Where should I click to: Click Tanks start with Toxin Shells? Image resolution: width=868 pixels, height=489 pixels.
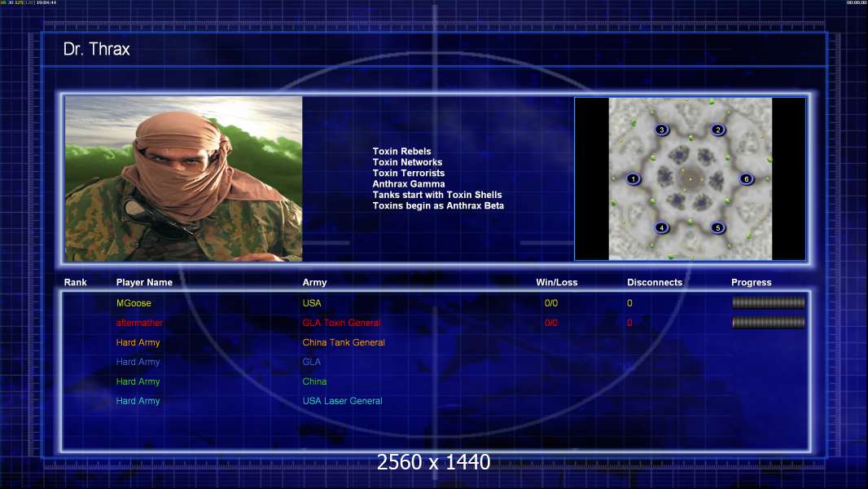436,195
